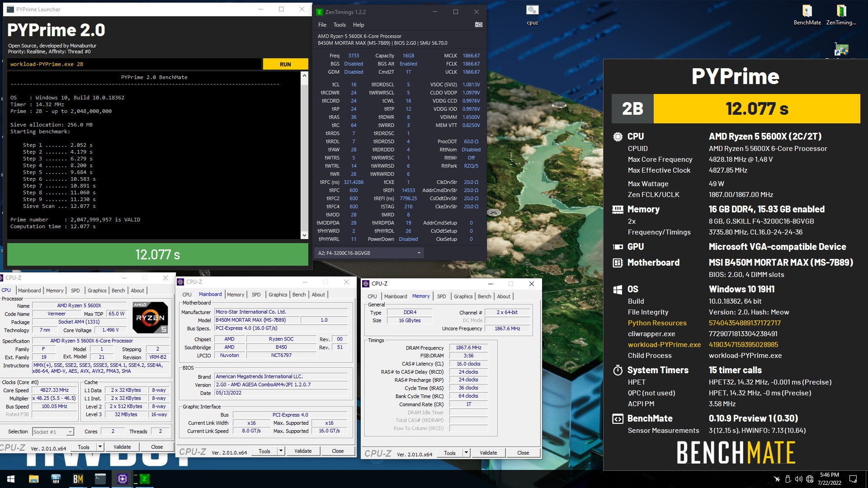Open Mainboard tab in leftmost CPU-Z window
The height and width of the screenshot is (488, 868).
tap(29, 291)
